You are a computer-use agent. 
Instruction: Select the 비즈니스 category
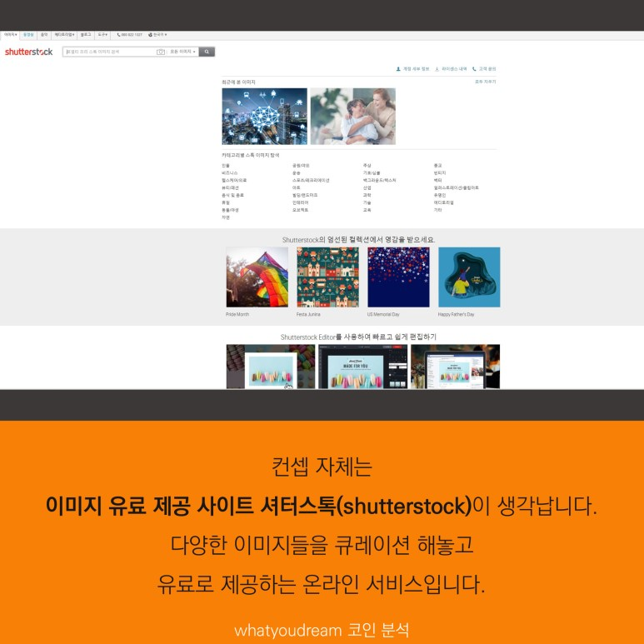pos(230,173)
